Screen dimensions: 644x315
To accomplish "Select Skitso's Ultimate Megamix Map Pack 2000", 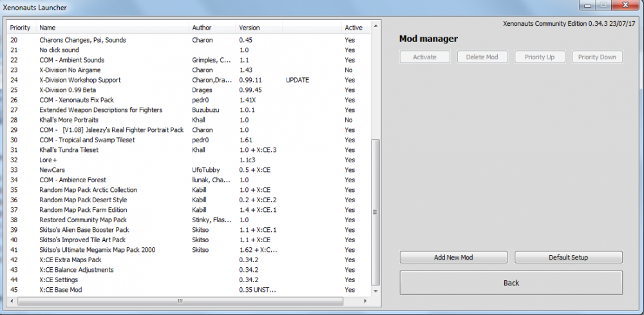I will [x=189, y=250].
